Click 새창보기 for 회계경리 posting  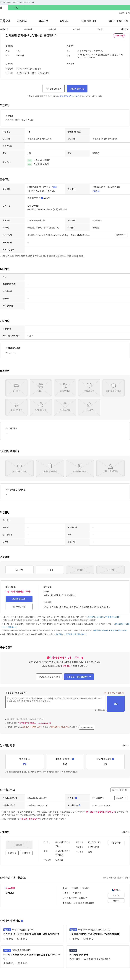116,901
